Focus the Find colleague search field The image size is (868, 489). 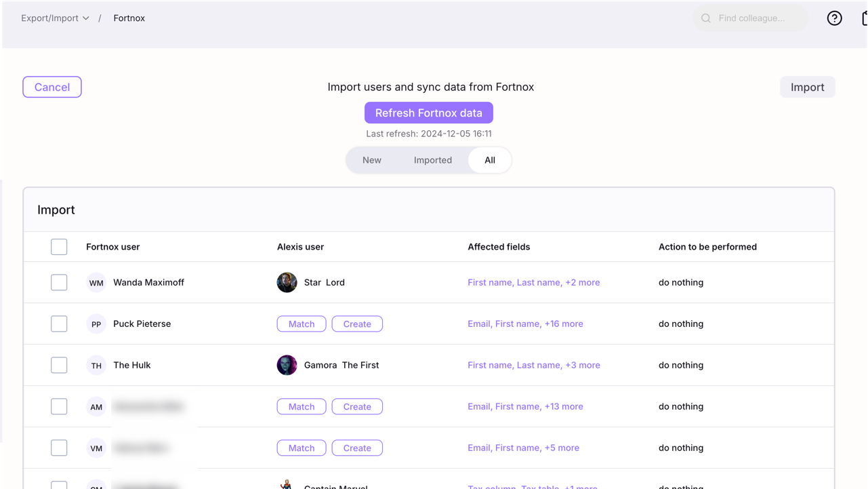pos(751,18)
